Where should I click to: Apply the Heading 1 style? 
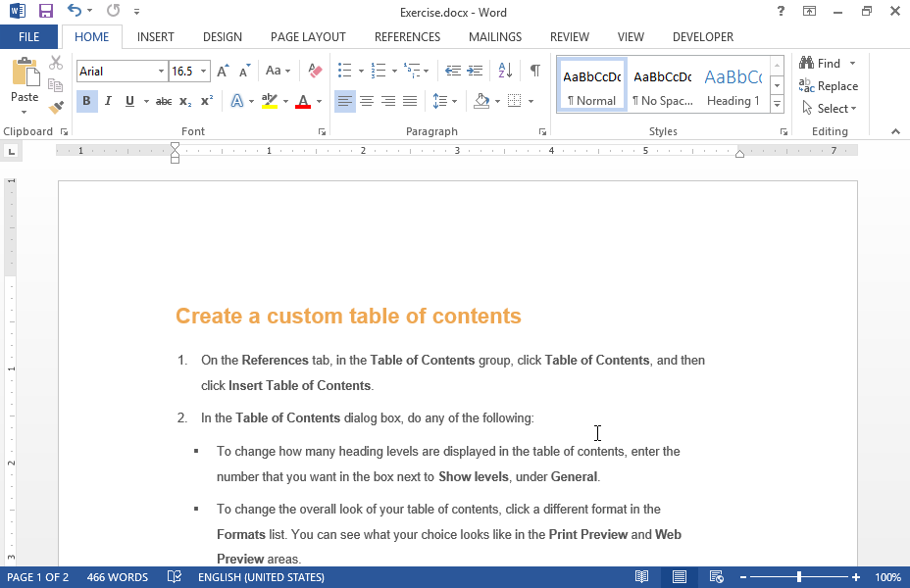(x=733, y=86)
